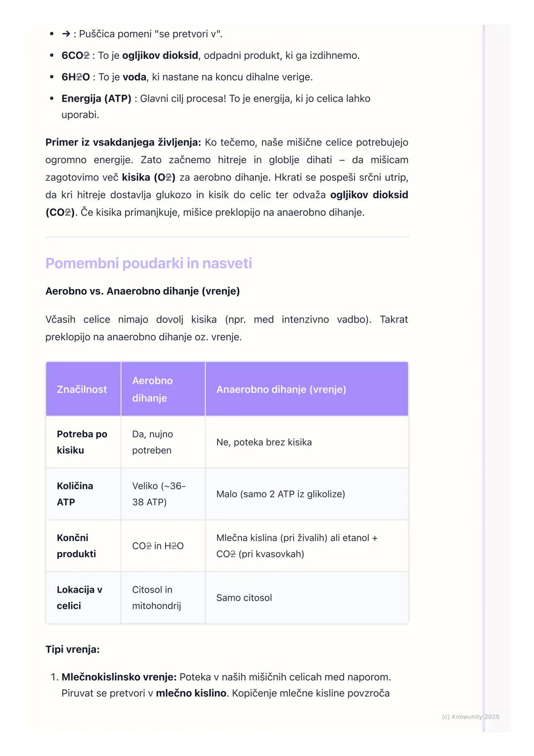Click the 'Malo (samo 2 ATP iz glikolize)' cell

[280, 494]
